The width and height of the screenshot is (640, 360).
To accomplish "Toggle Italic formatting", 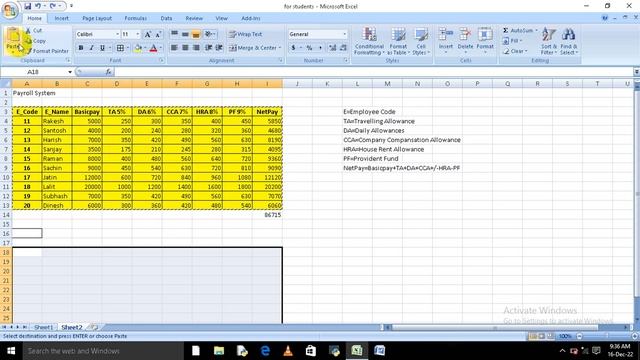I will [x=91, y=48].
